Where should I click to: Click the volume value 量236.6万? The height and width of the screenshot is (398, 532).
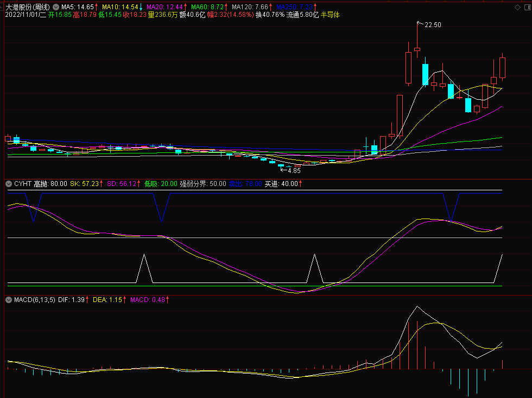[163, 15]
